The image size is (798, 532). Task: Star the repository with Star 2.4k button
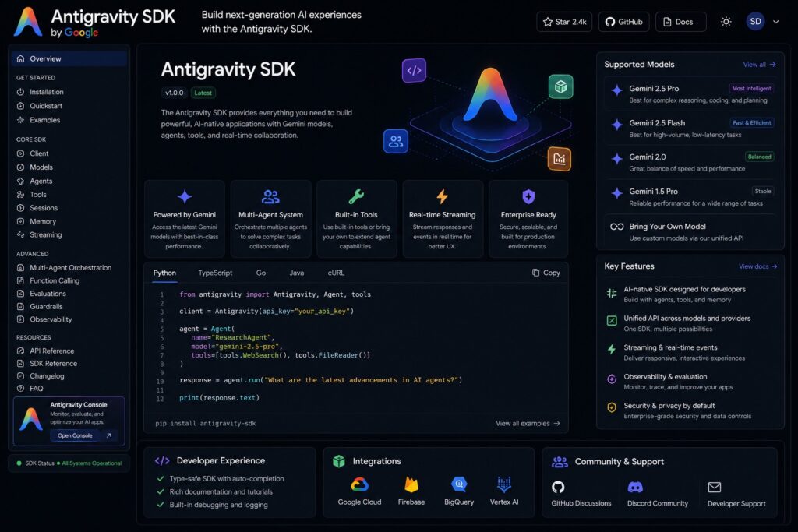click(x=564, y=22)
